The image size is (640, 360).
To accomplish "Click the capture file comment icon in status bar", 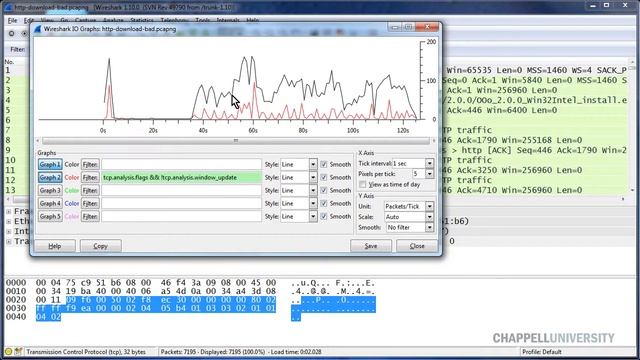I will [18, 351].
